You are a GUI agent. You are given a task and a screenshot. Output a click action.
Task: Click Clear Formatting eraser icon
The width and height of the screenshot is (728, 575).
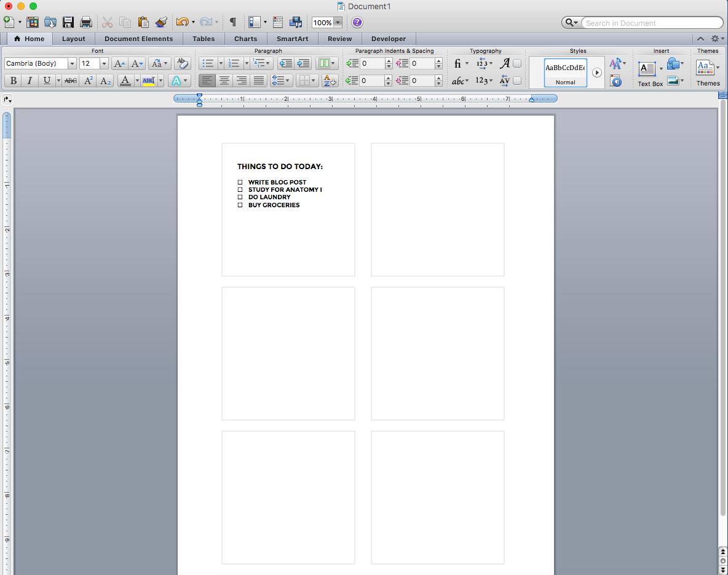183,63
